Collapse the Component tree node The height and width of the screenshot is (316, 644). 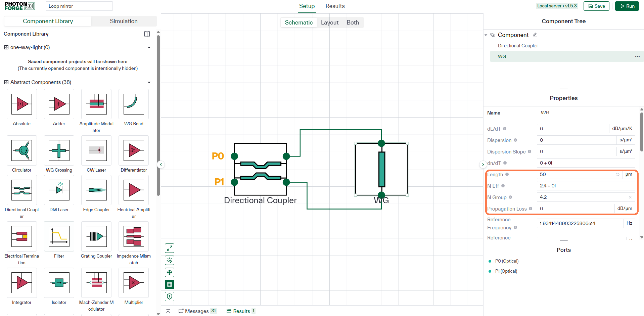pos(486,35)
